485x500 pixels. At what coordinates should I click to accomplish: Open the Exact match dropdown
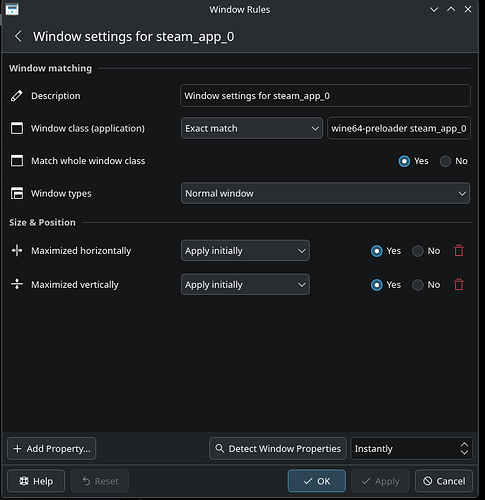(252, 128)
